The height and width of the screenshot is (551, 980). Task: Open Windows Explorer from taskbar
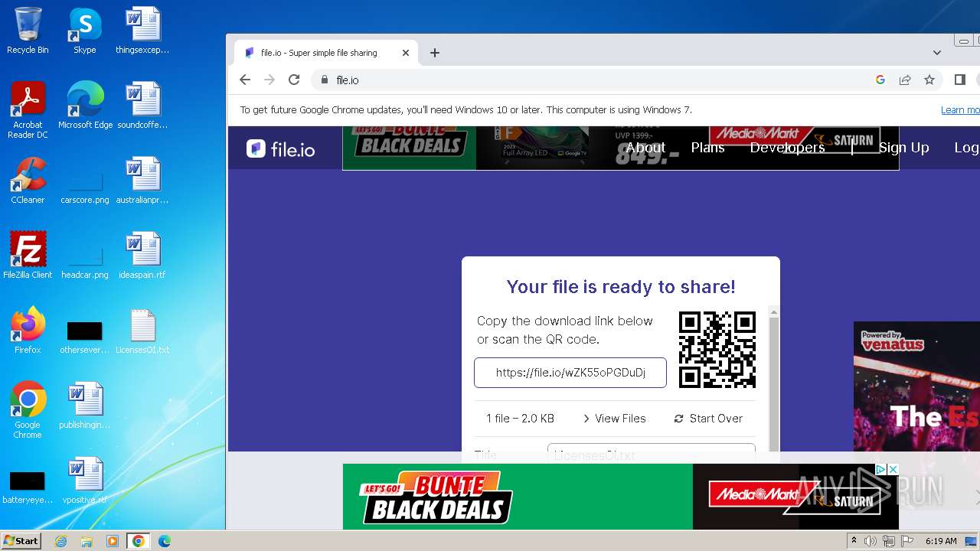[x=87, y=541]
